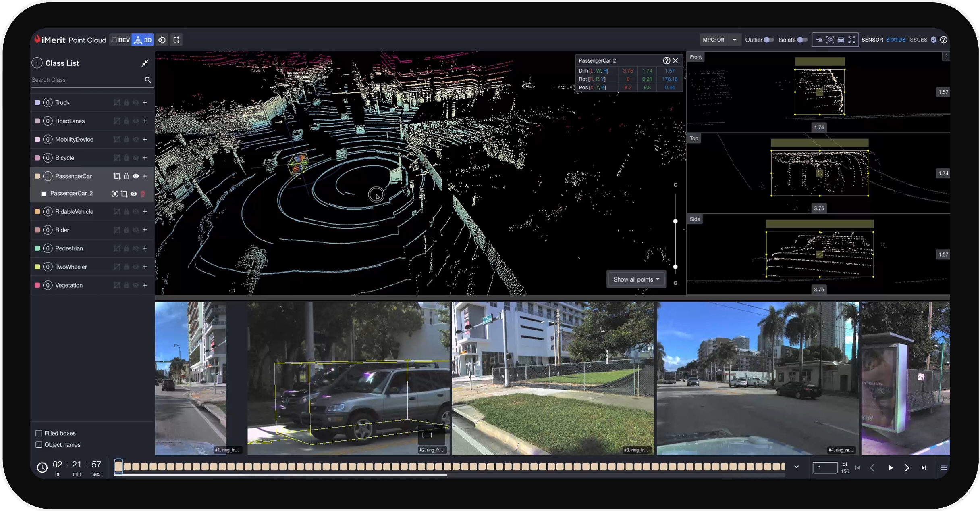This screenshot has height=511, width=980.
Task: Click the STATUS link in the top bar
Action: pos(895,40)
